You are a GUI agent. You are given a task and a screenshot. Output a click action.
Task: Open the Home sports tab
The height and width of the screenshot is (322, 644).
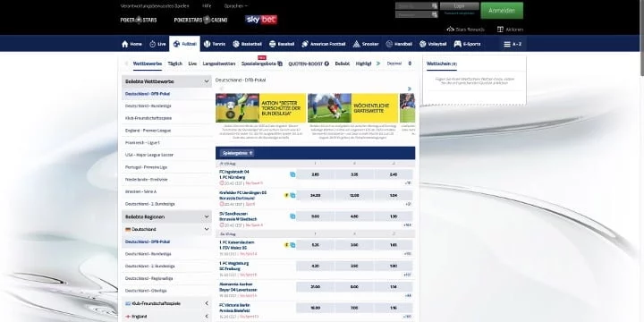click(131, 44)
